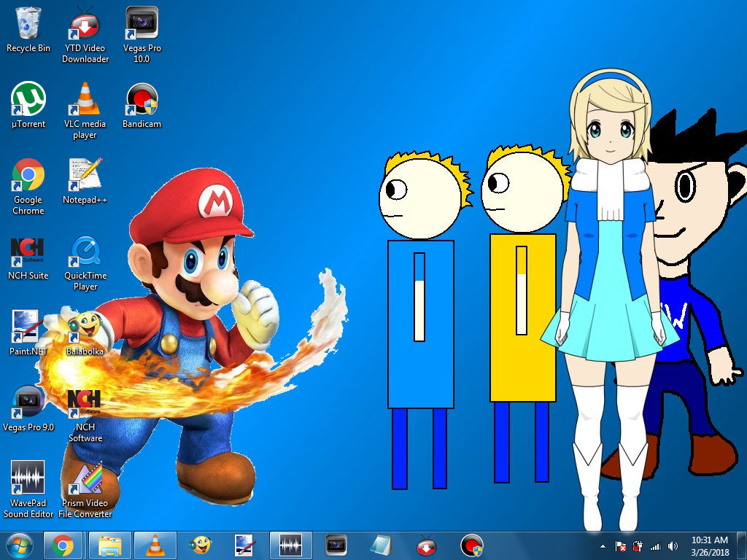Launch VLC from the taskbar
The width and height of the screenshot is (747, 560).
[x=155, y=545]
